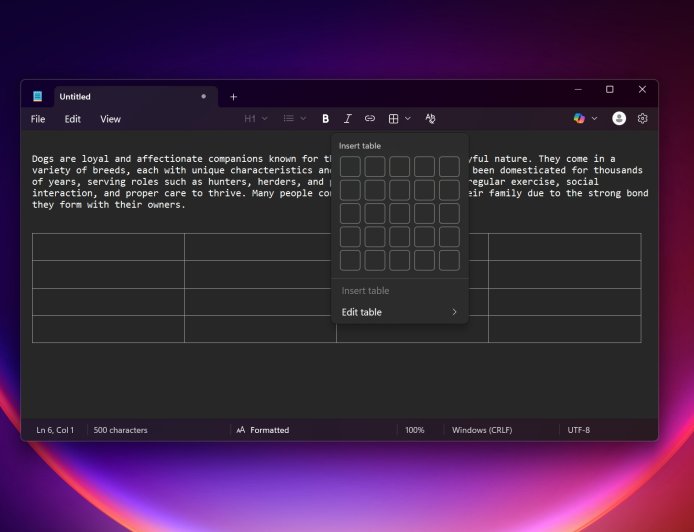The width and height of the screenshot is (694, 532).
Task: Maximize the Notepad window
Action: (x=609, y=89)
